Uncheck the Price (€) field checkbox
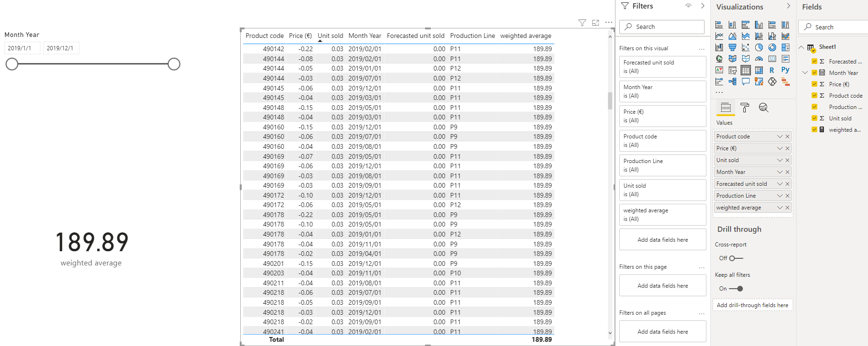 tap(814, 84)
